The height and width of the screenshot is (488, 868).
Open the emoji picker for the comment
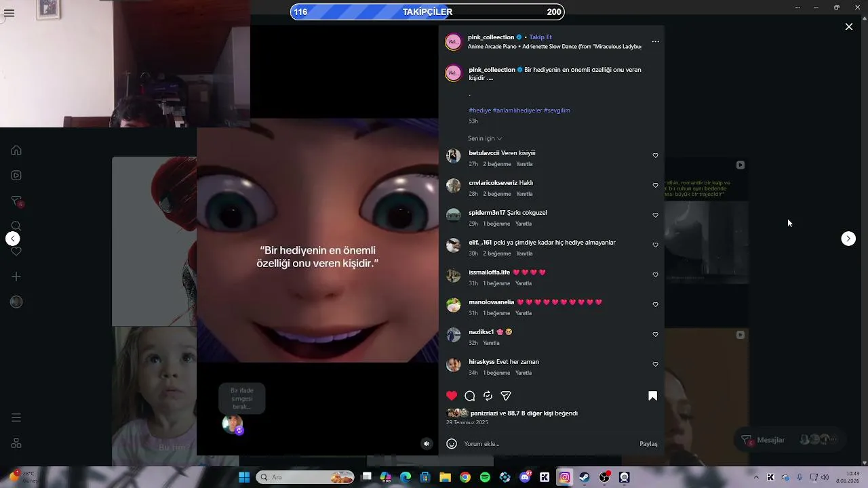[x=452, y=444]
